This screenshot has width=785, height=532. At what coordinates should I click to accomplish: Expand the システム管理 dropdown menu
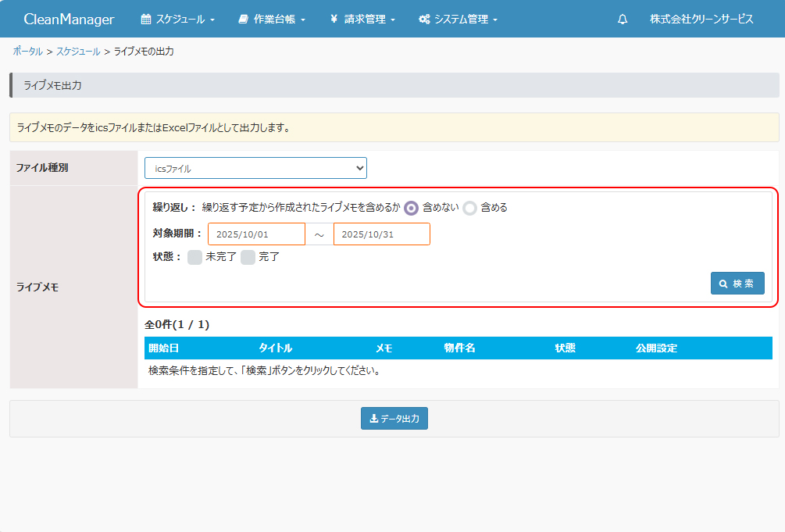(458, 20)
